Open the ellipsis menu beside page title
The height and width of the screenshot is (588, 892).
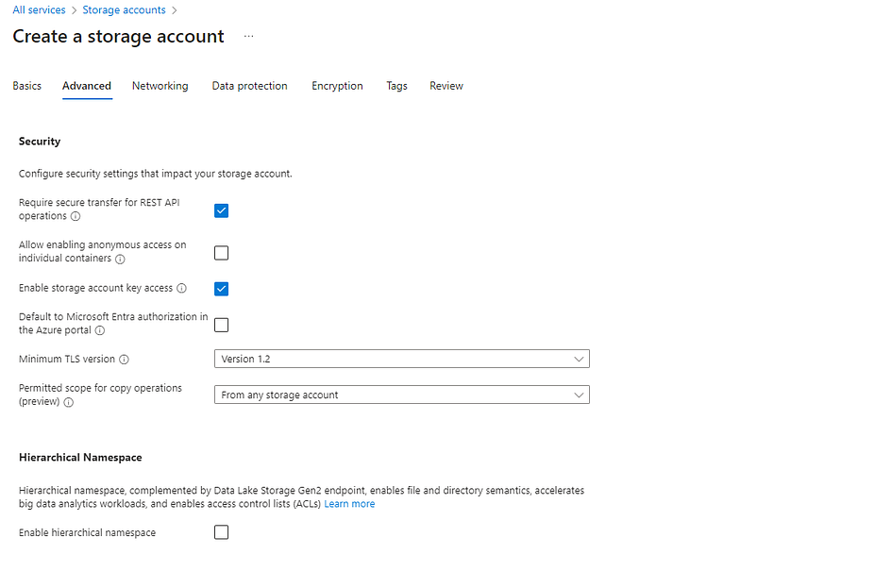point(248,37)
